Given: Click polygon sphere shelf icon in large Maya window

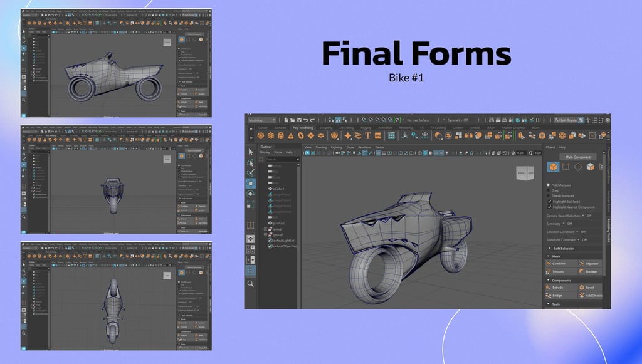Looking at the screenshot, I should click(261, 136).
